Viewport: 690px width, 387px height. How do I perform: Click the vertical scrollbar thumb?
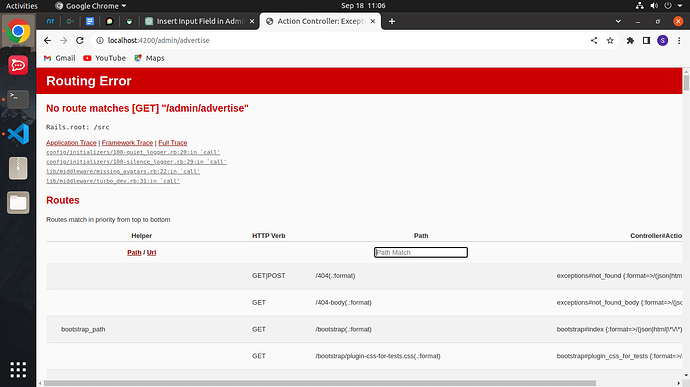point(686,83)
